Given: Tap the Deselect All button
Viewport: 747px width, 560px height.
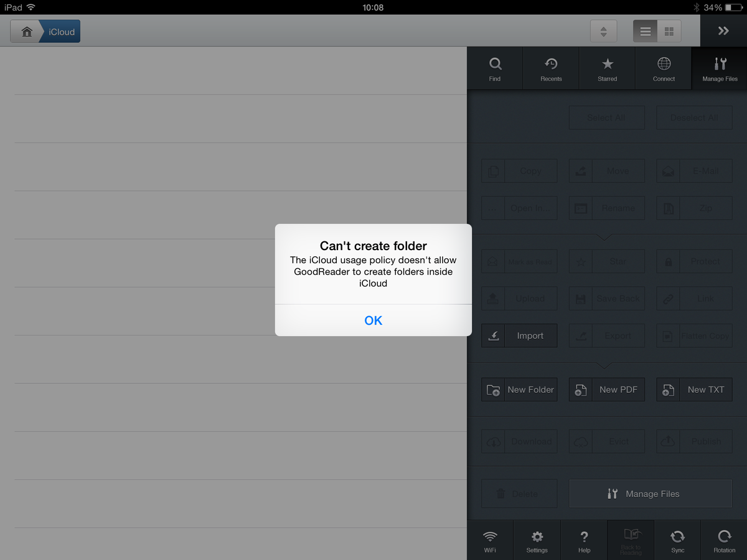Looking at the screenshot, I should [x=695, y=118].
